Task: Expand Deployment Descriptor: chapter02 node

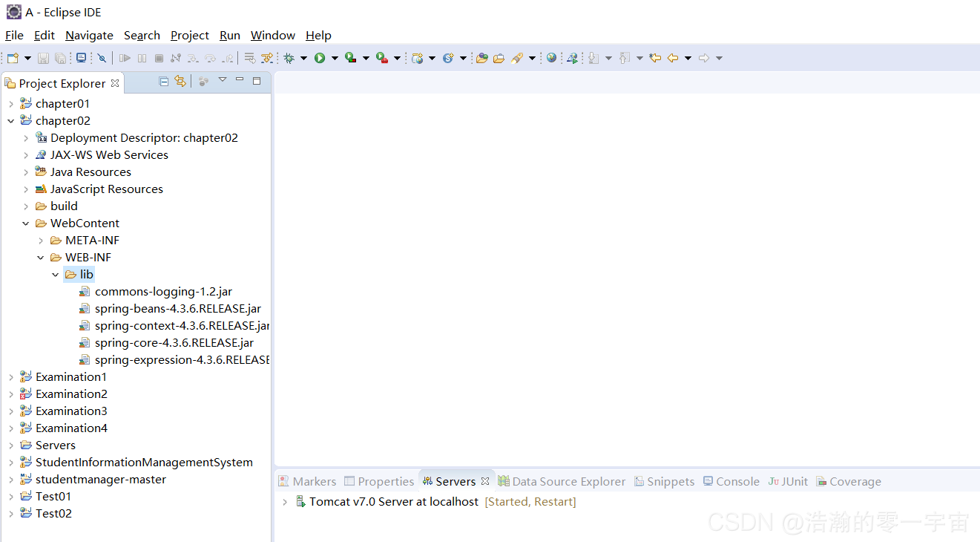Action: click(26, 138)
